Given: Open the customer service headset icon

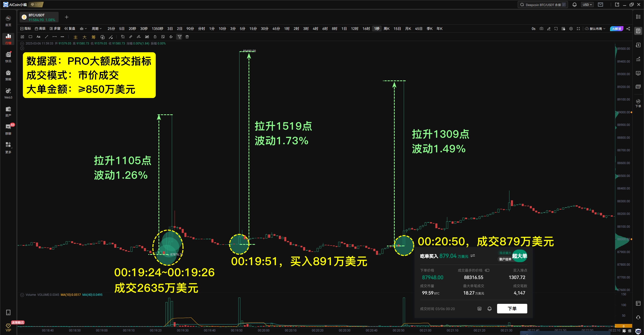Looking at the screenshot, I should 638,317.
